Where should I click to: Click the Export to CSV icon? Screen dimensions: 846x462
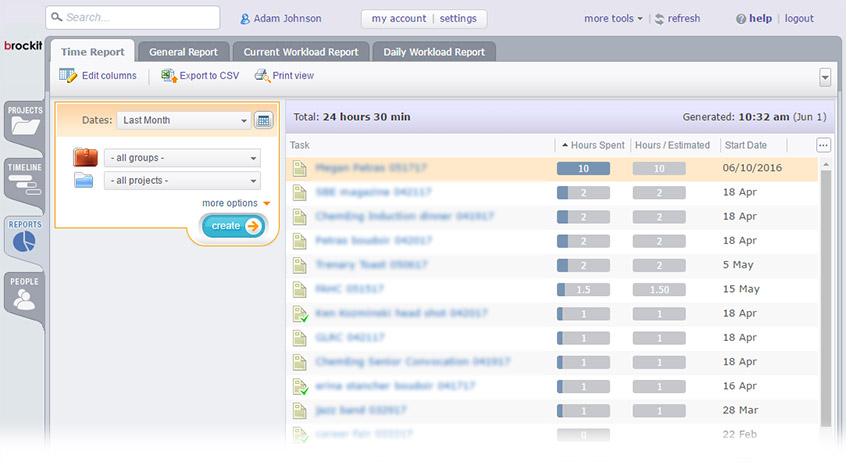pos(169,76)
